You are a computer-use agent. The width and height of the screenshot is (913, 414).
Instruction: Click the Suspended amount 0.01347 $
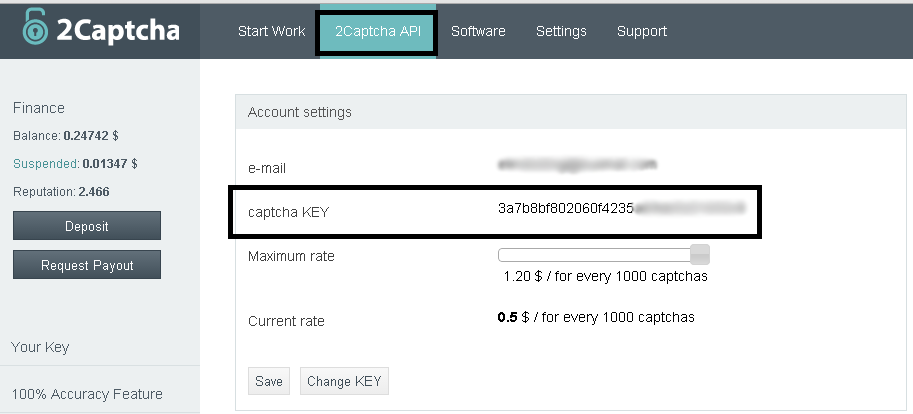click(x=110, y=164)
